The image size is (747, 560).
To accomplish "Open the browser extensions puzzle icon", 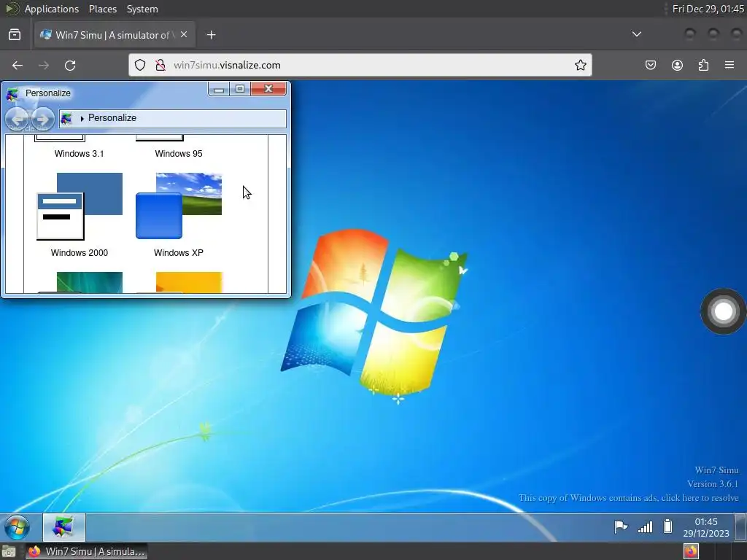I will 703,65.
